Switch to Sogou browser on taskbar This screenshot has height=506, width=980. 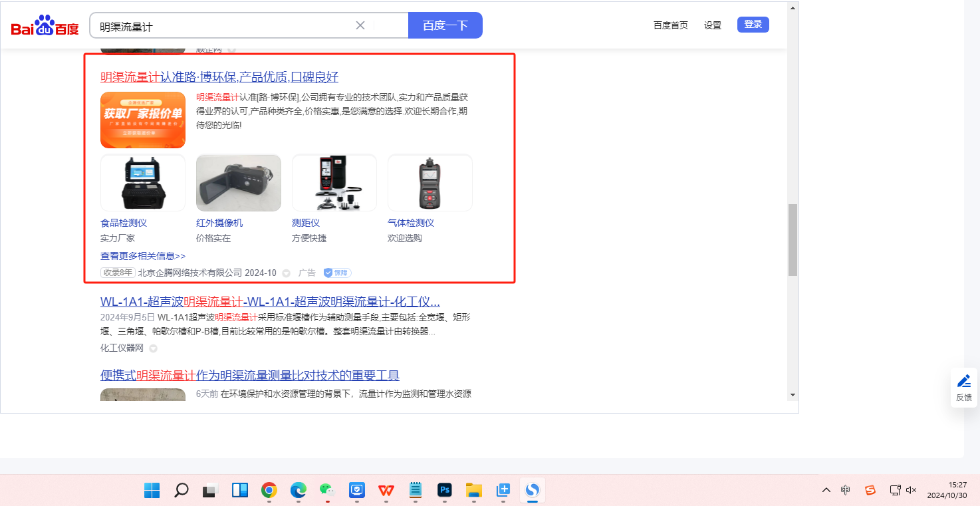point(532,491)
